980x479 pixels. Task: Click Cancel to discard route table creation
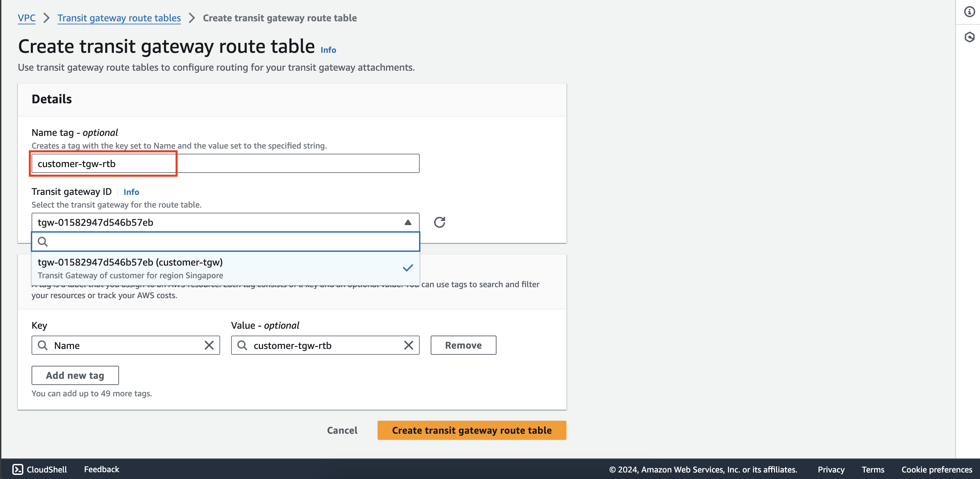coord(342,430)
